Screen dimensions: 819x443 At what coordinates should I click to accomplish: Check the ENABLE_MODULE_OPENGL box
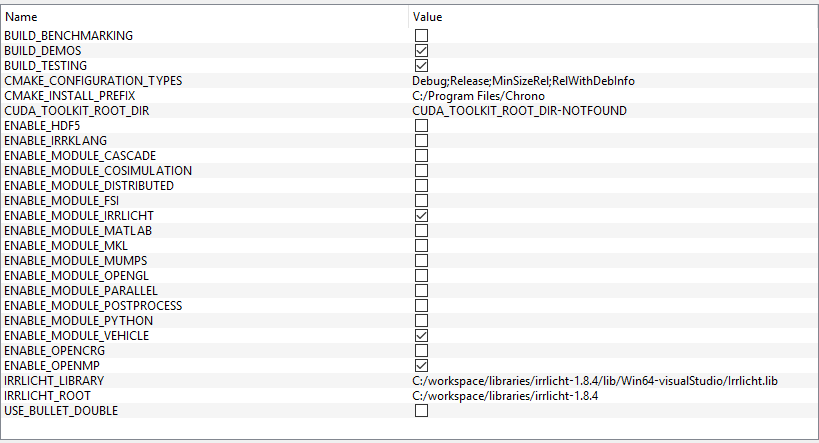421,276
